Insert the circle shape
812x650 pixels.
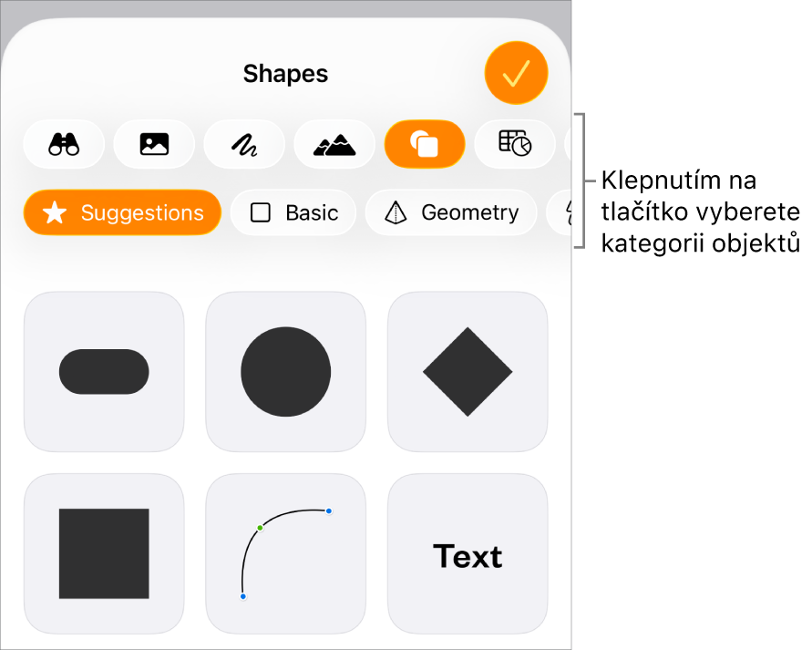click(x=286, y=371)
